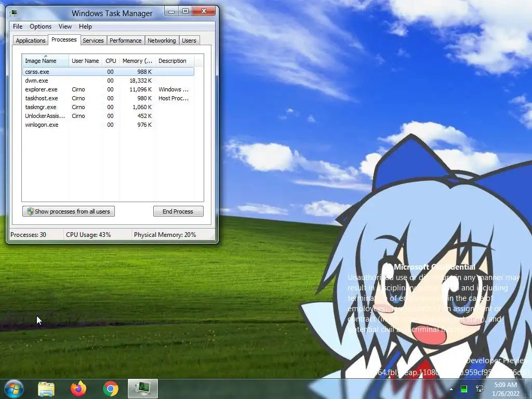
Task: Click the Task Manager taskbar button
Action: pyautogui.click(x=143, y=389)
